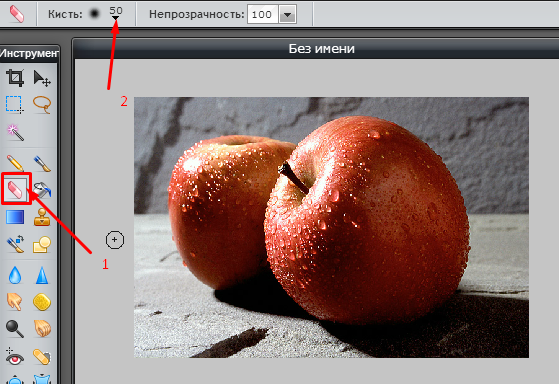
Task: Click on the apples image canvas
Action: [x=331, y=227]
